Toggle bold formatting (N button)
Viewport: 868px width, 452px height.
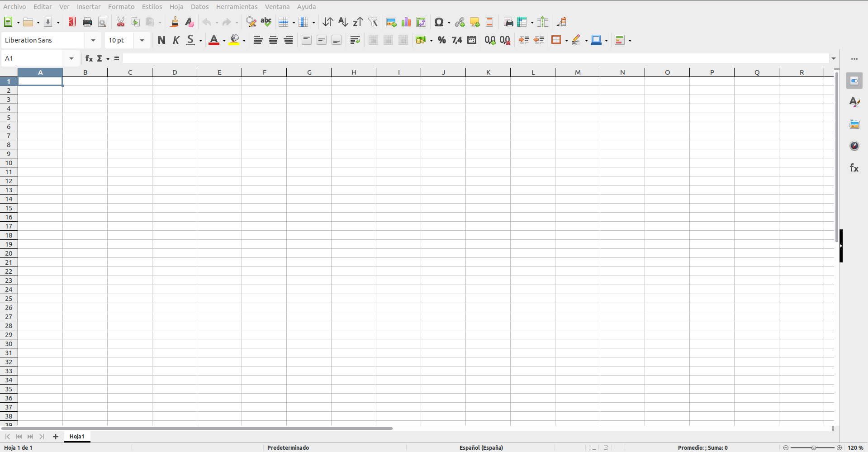point(161,40)
